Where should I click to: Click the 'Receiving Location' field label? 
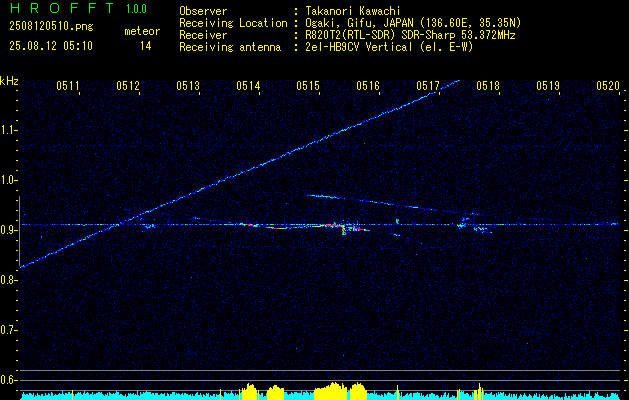[x=233, y=23]
